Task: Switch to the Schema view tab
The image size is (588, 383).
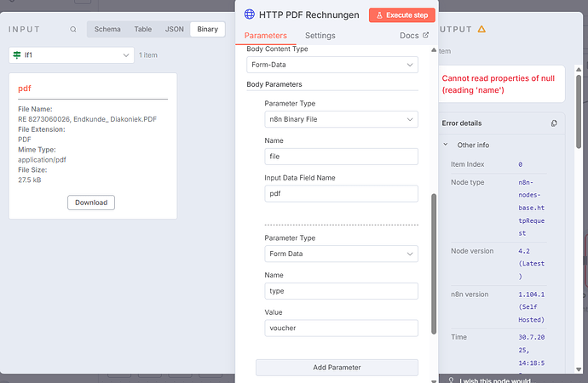Action: tap(107, 29)
